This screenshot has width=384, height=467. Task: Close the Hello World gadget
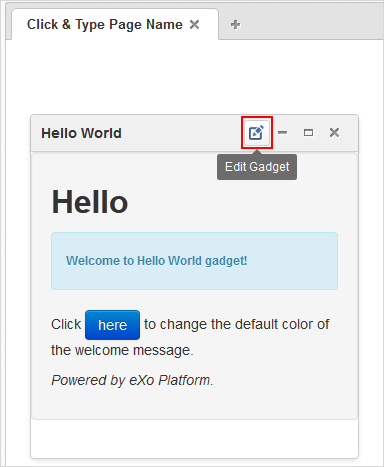click(x=334, y=133)
